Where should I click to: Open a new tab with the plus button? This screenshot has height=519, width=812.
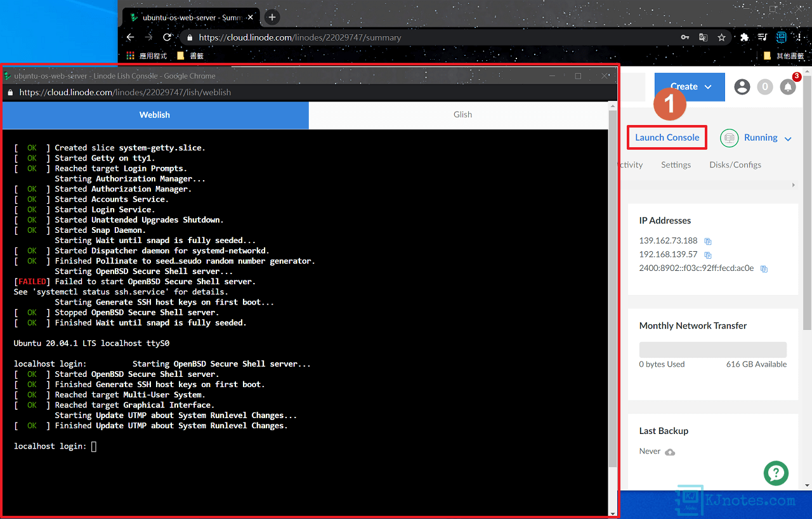tap(272, 18)
